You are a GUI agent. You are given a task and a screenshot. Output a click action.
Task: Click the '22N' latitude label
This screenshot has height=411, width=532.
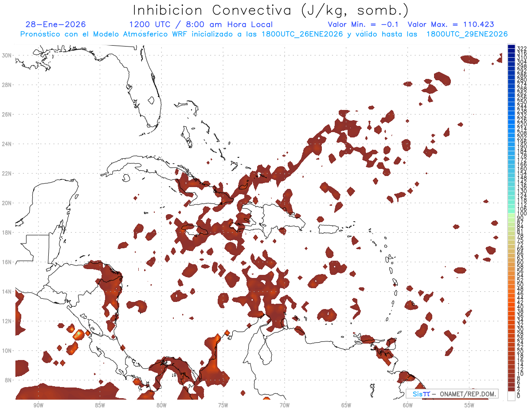(x=7, y=173)
